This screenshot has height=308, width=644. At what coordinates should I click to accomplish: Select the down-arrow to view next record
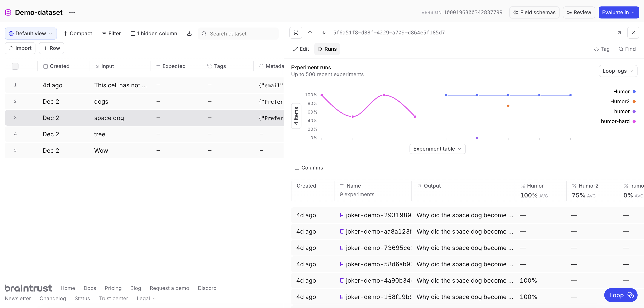[x=324, y=32]
